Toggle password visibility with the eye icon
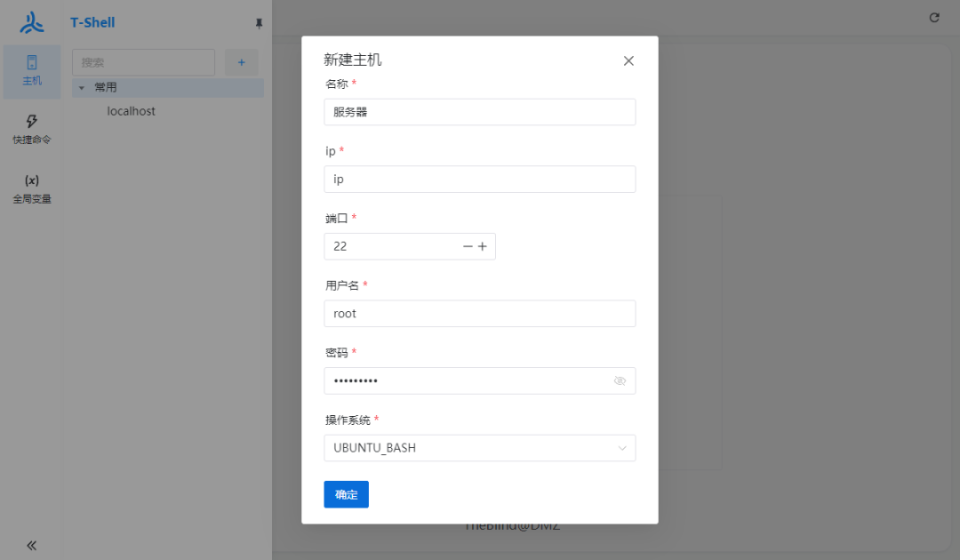This screenshot has height=560, width=960. tap(620, 380)
